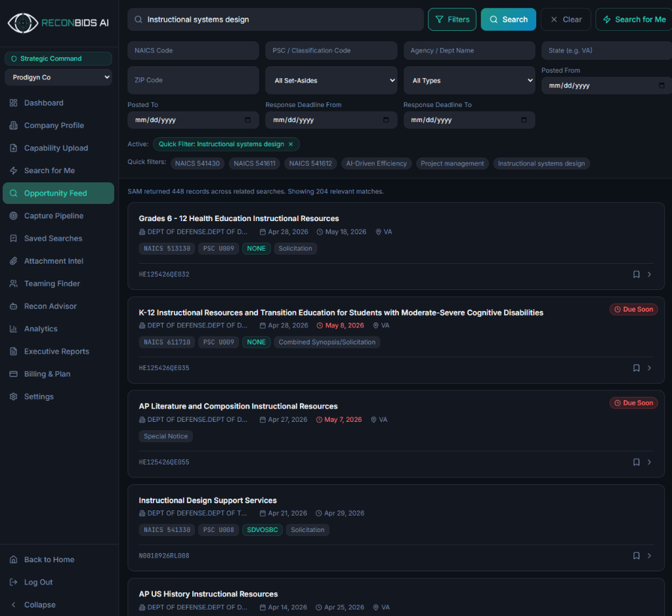Image resolution: width=672 pixels, height=616 pixels.
Task: Apply the Project management quick filter
Action: (x=452, y=163)
